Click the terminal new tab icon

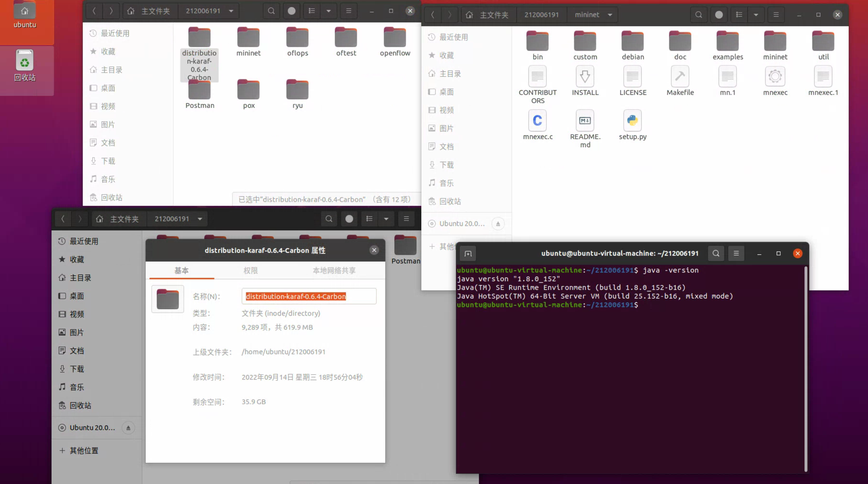(468, 254)
